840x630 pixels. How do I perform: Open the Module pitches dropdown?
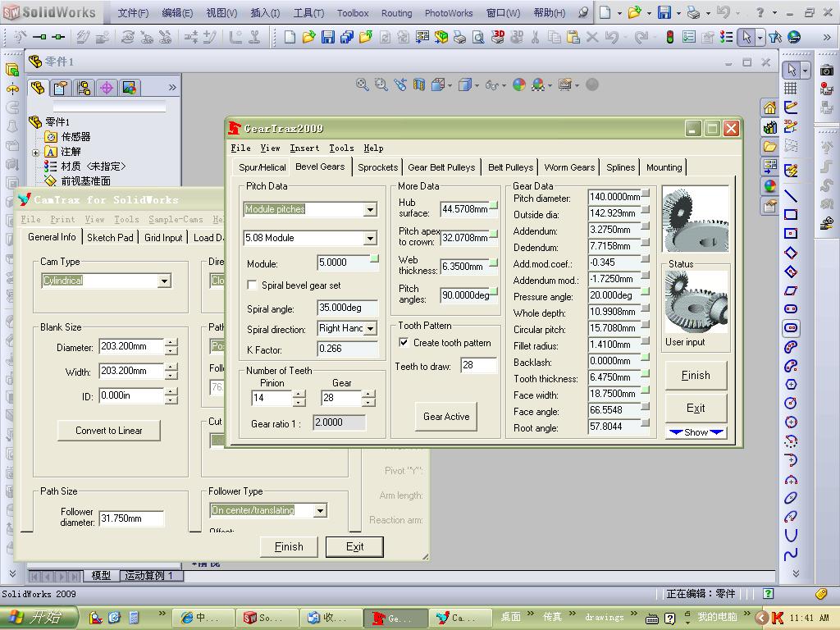[370, 209]
